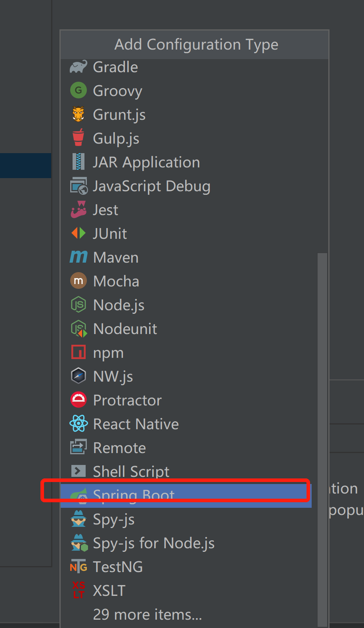Click the Groovy icon
Viewport: 364px width, 628px height.
(78, 90)
